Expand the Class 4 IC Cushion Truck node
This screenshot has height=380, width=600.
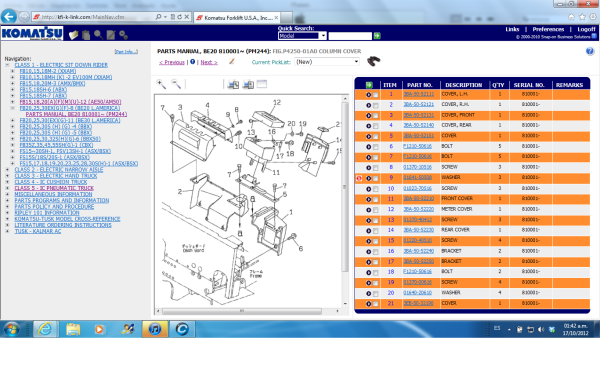click(x=7, y=182)
